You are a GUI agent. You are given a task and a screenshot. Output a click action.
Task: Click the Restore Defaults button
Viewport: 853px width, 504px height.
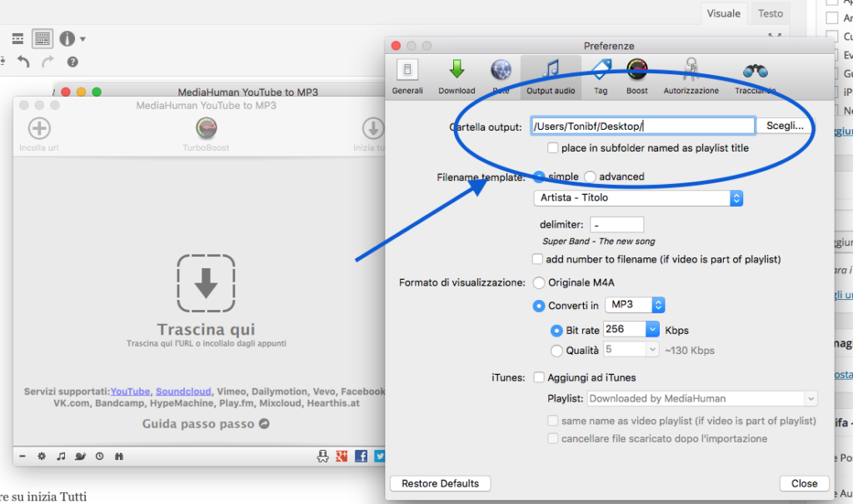tap(440, 483)
